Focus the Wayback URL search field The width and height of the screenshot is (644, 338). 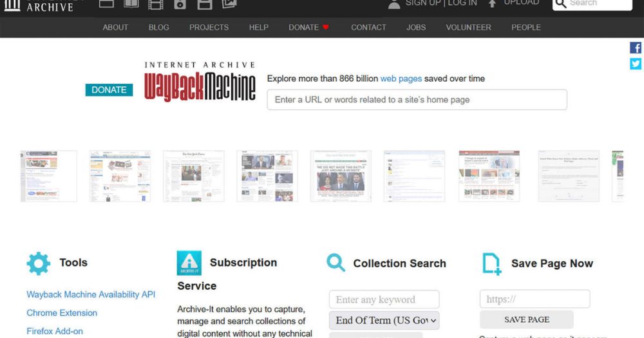pos(417,100)
